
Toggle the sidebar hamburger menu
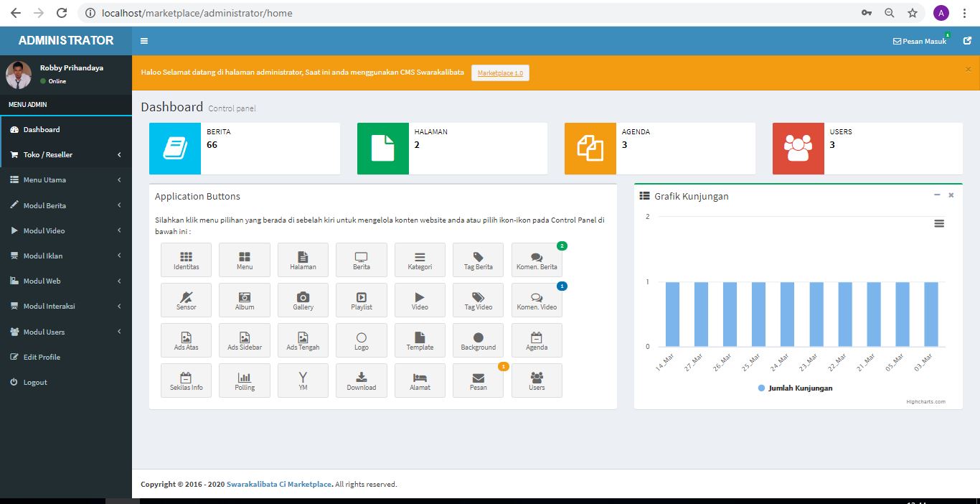point(144,42)
